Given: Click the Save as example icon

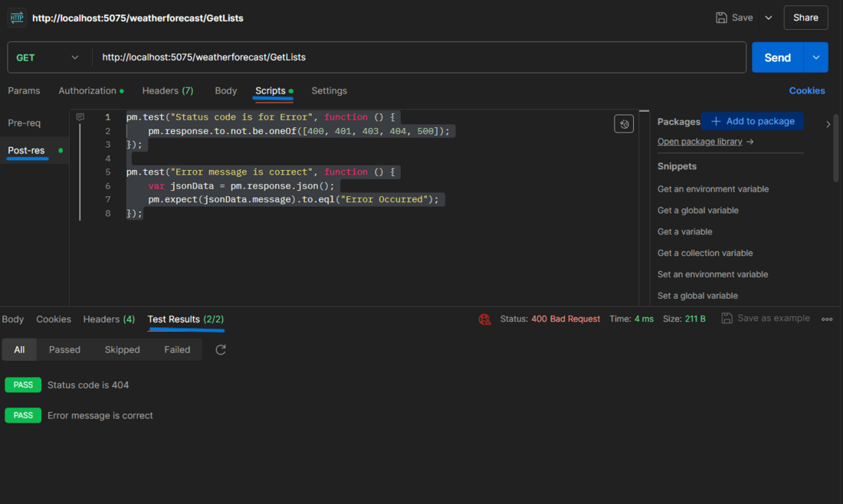Looking at the screenshot, I should 727,319.
